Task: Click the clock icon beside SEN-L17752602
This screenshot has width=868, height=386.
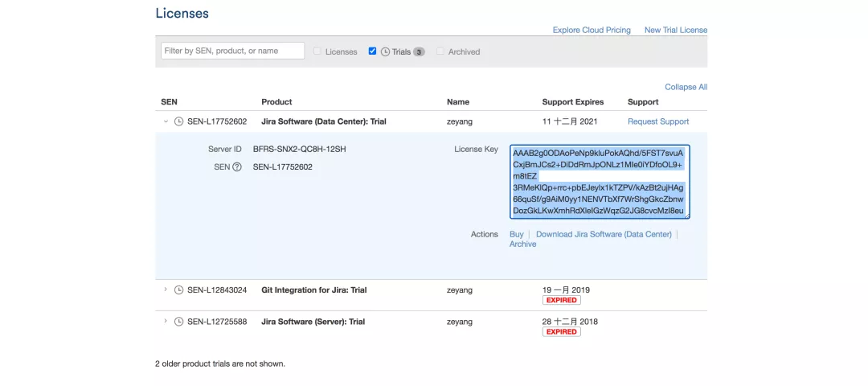Action: pos(178,122)
